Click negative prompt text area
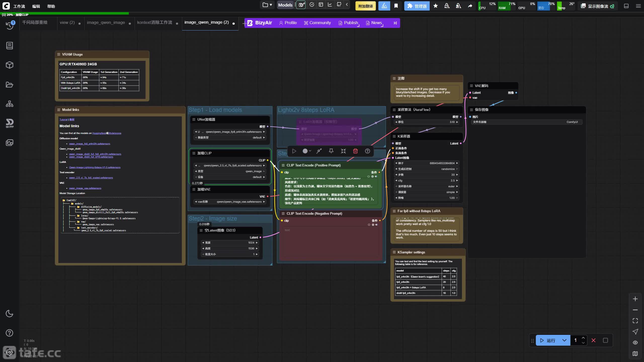 pyautogui.click(x=331, y=243)
